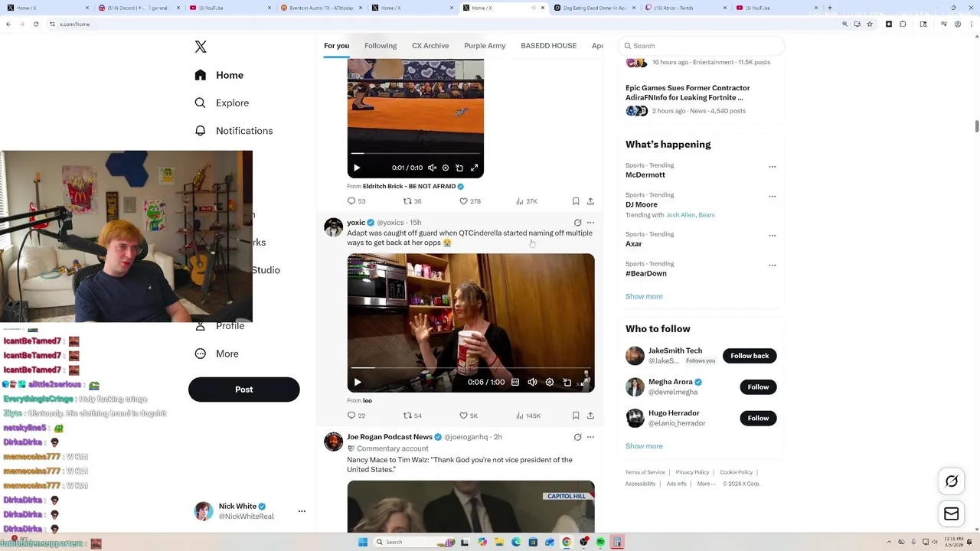
Task: Play the top wrestling video
Action: tap(357, 168)
